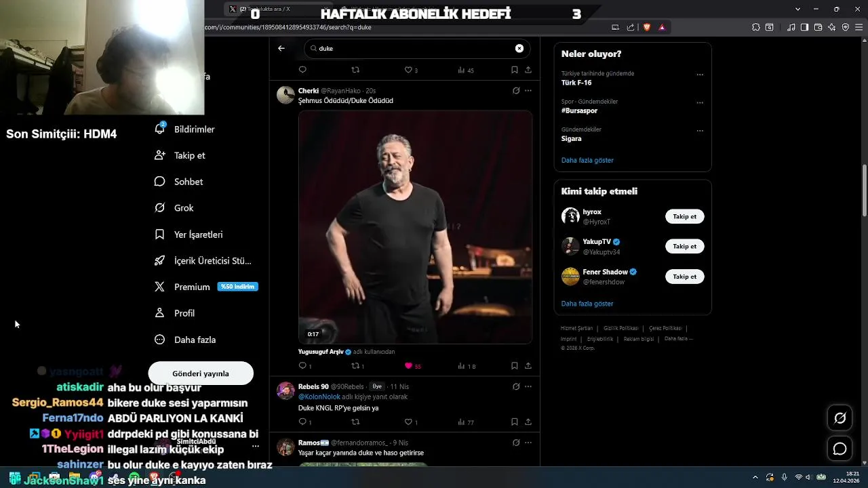Open Sigara trend options dots

point(700,131)
